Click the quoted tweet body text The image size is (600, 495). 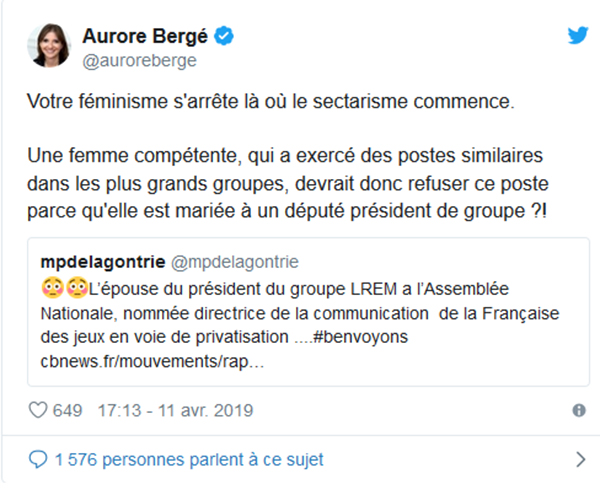[300, 312]
